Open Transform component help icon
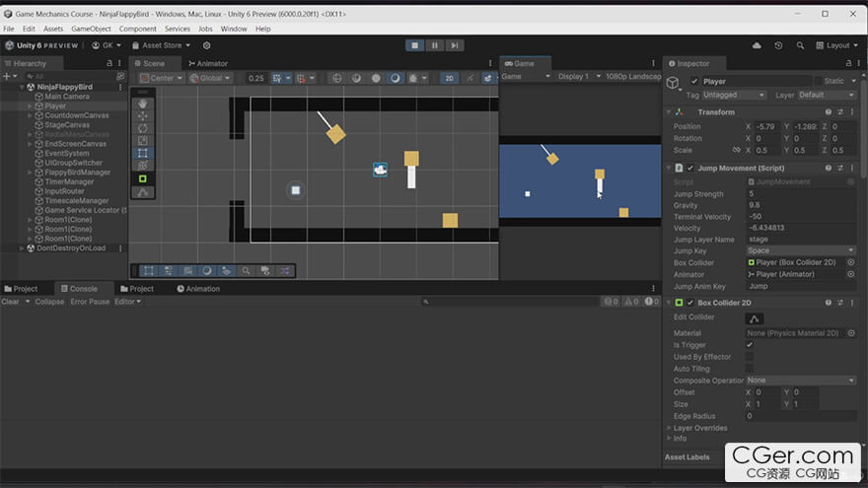Image resolution: width=868 pixels, height=488 pixels. [x=829, y=111]
